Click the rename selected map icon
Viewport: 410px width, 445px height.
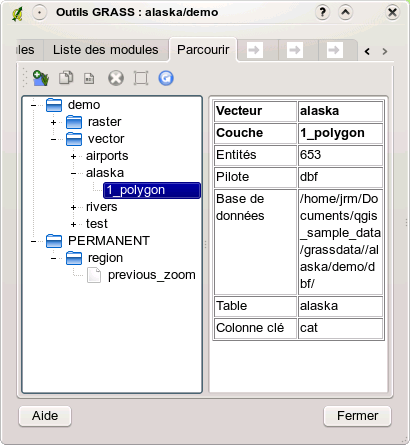tap(89, 78)
